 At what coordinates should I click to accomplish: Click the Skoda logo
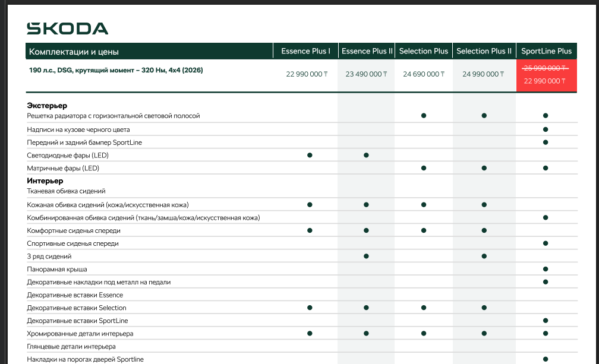coord(67,29)
